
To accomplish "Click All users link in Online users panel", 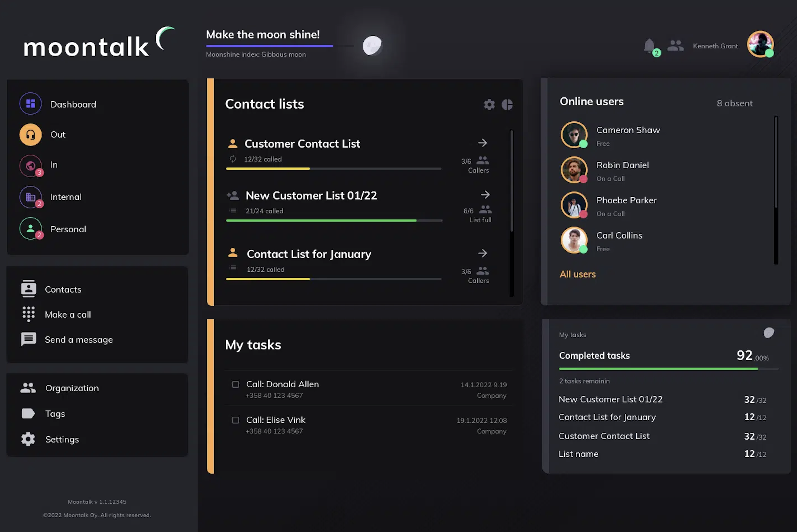I will point(577,274).
